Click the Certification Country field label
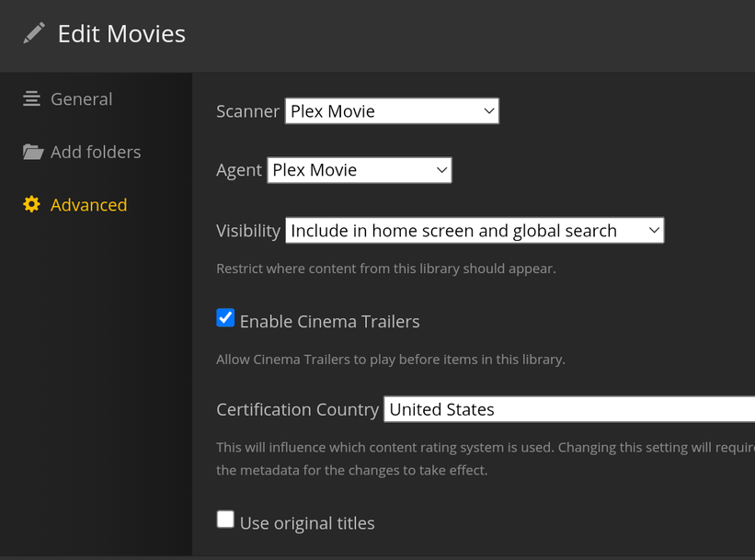The image size is (755, 560). 297,409
